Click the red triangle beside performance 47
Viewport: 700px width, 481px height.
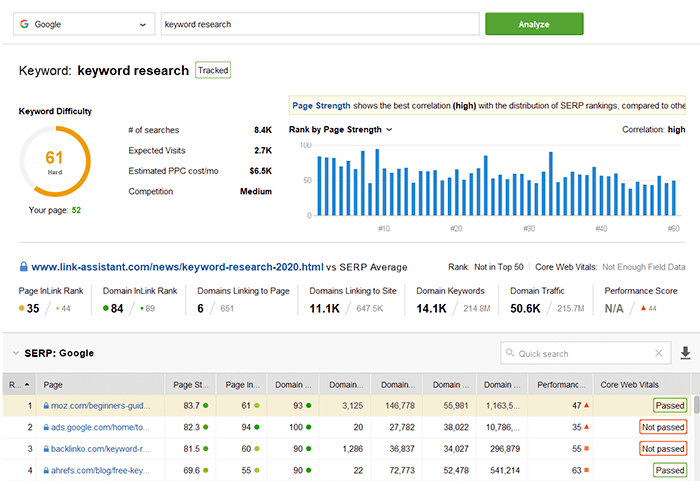[x=587, y=406]
